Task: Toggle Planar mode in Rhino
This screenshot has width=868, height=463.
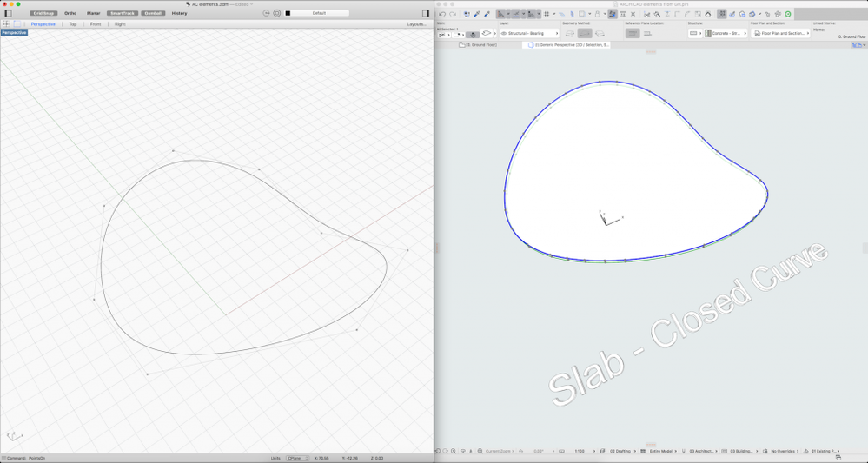Action: point(94,13)
